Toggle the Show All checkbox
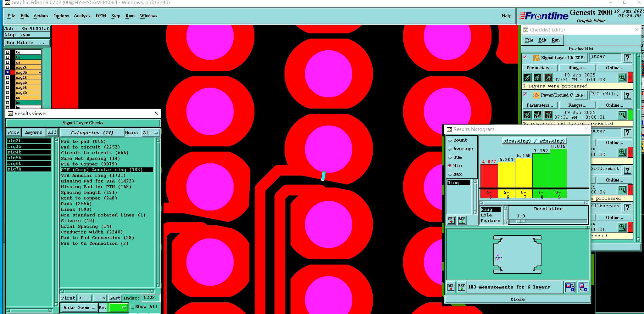The image size is (644, 314). (x=132, y=307)
